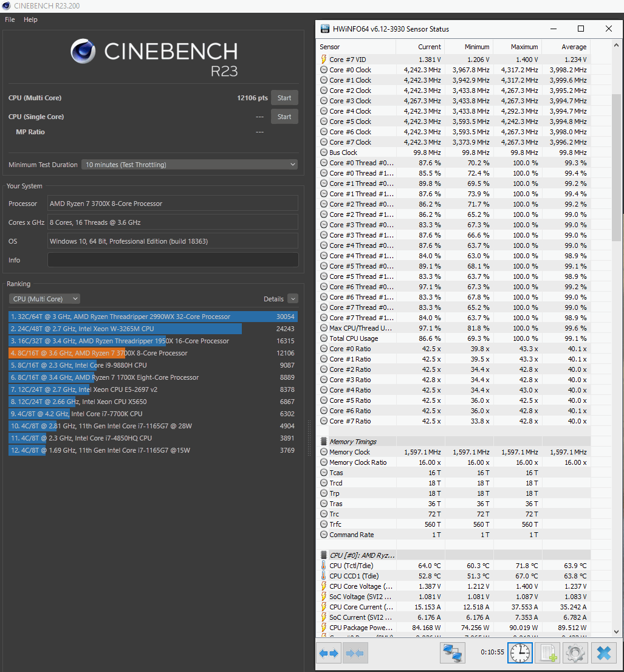
Task: Click the Total CPU Usage sensor icon
Action: [324, 338]
